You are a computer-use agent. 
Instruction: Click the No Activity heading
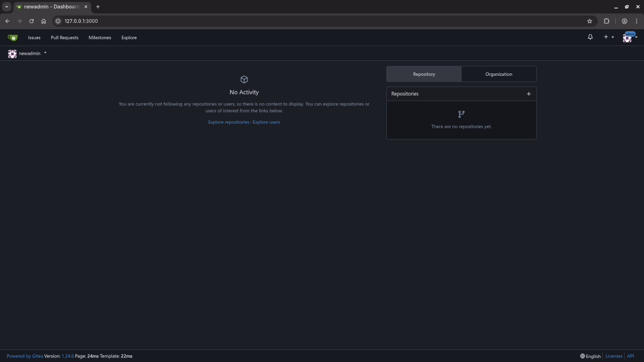[244, 93]
